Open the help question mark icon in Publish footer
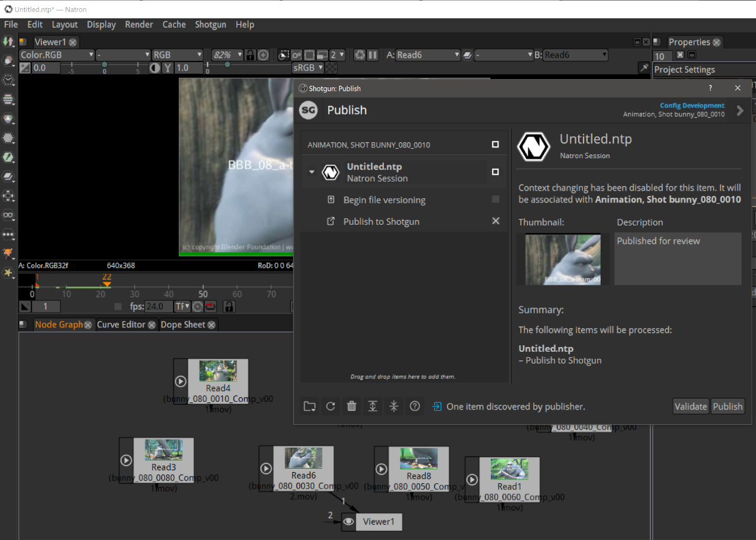Image resolution: width=756 pixels, height=540 pixels. click(x=415, y=406)
